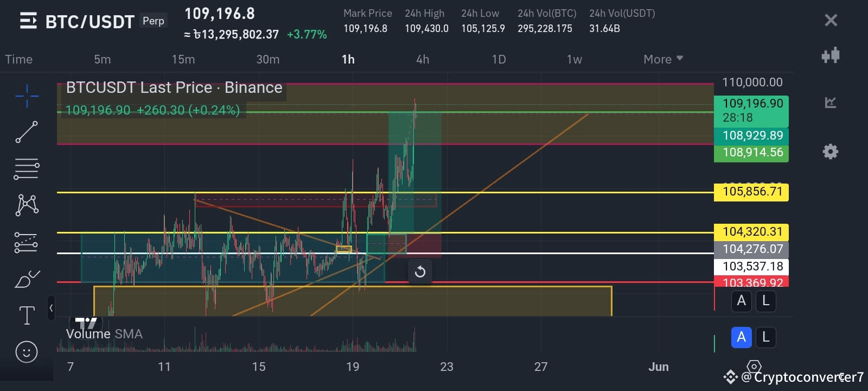
Task: Click the 24h Vol(USDT) 31.64B value
Action: coord(604,29)
